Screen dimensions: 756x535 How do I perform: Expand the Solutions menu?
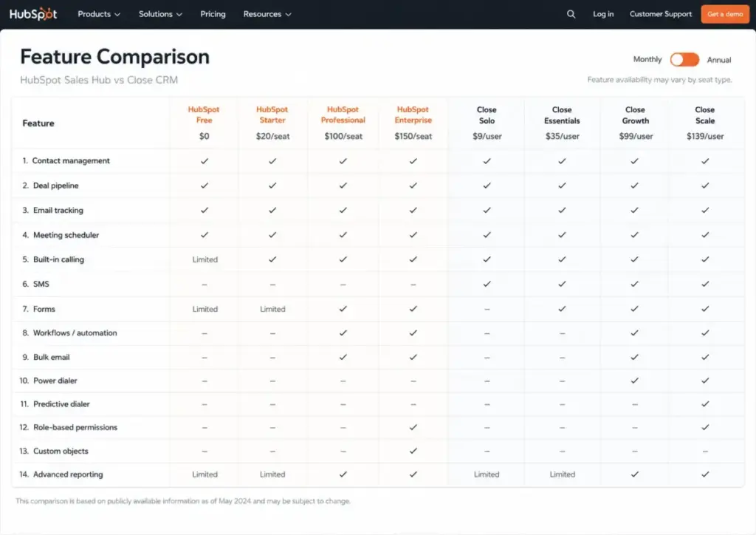point(160,14)
